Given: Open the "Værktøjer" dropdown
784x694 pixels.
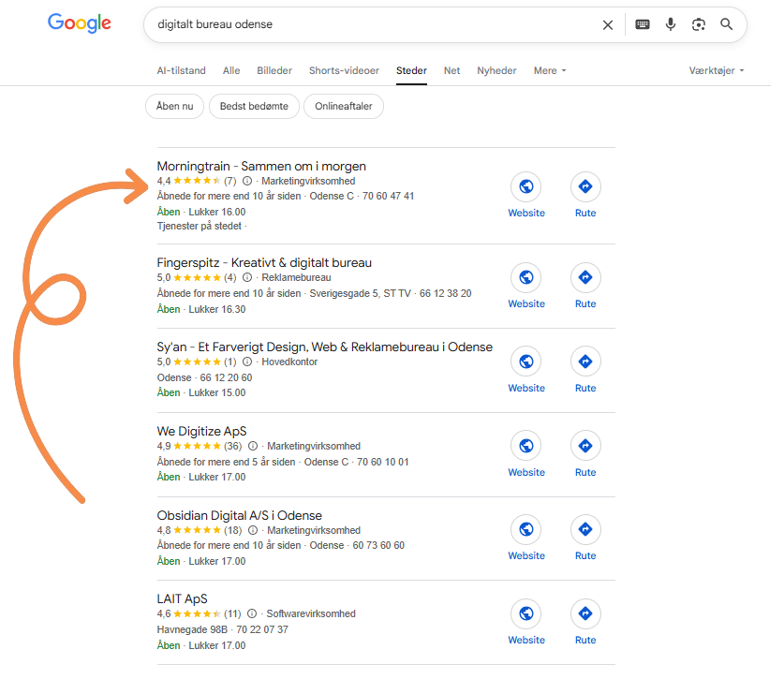Looking at the screenshot, I should pyautogui.click(x=717, y=71).
